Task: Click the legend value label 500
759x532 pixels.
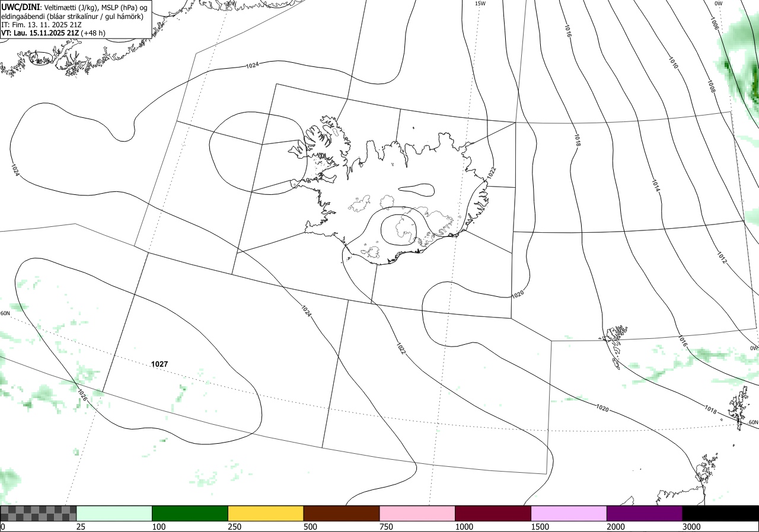Action: coord(310,527)
